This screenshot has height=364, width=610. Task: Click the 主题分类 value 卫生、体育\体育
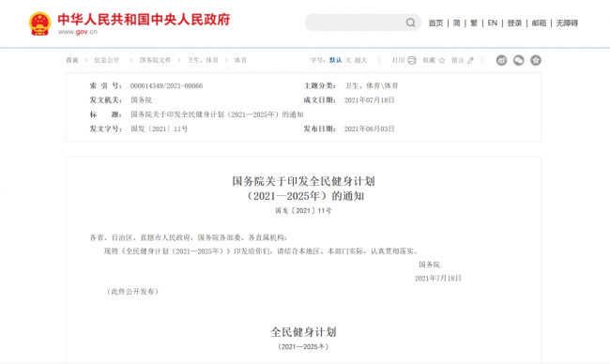click(x=371, y=85)
